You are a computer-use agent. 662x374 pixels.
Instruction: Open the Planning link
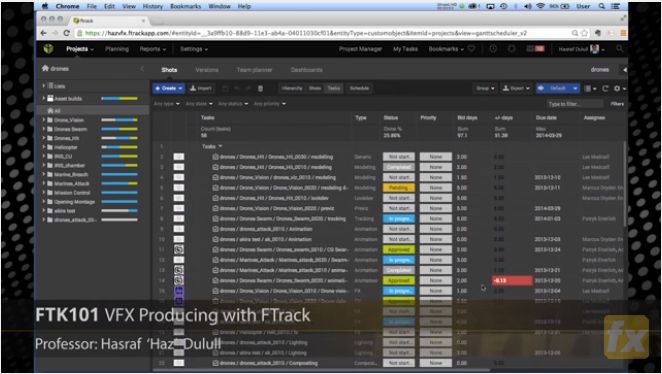117,49
